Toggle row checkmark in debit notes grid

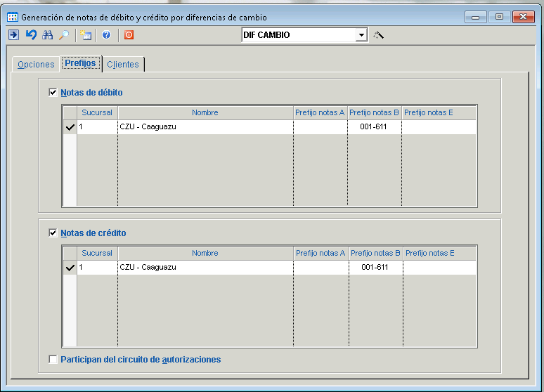(x=70, y=127)
